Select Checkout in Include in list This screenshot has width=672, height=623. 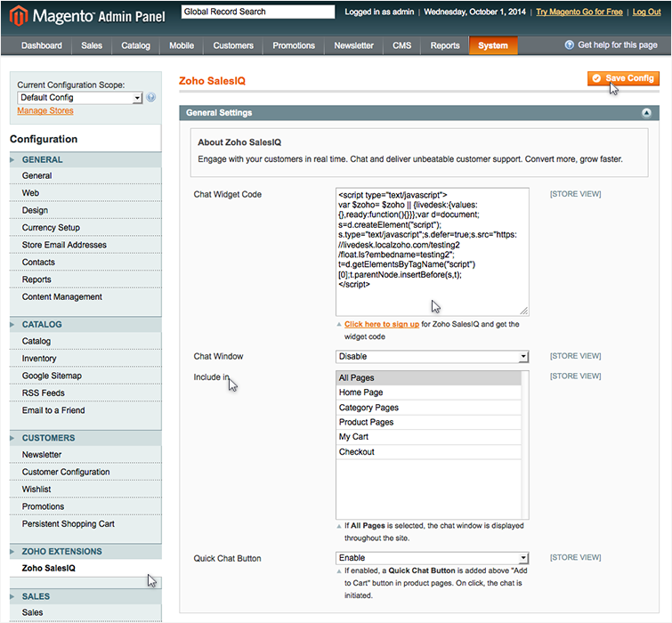[x=429, y=451]
